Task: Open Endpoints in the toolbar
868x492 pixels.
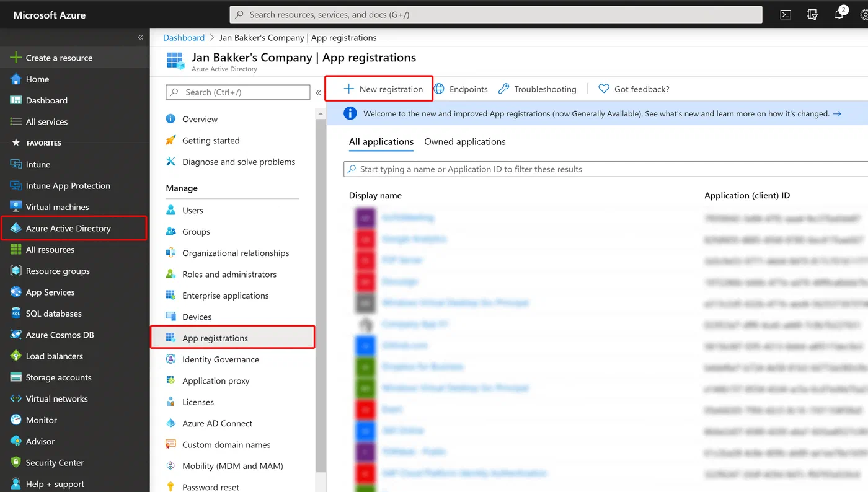Action: point(461,89)
